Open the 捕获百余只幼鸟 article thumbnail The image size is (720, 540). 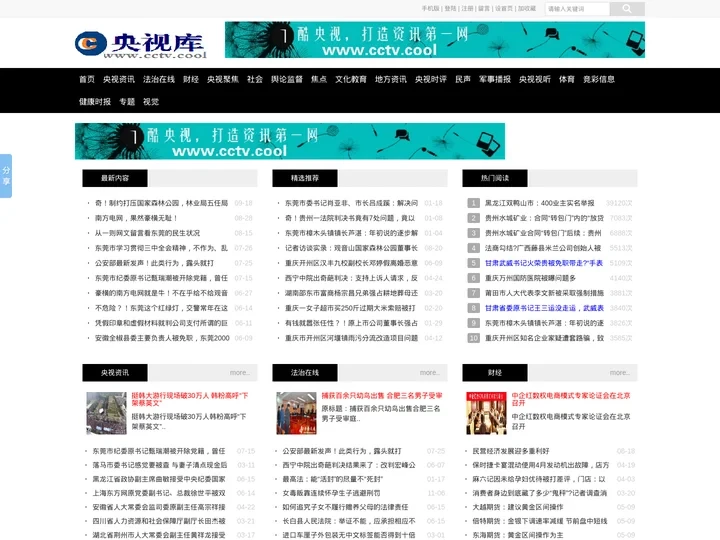(x=296, y=413)
